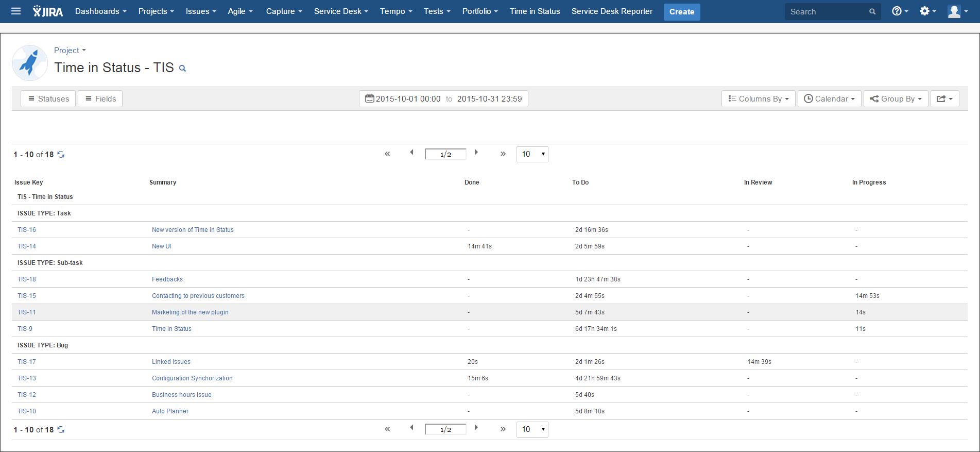Open the export share icon dropdown
Image resolution: width=980 pixels, height=452 pixels.
(x=944, y=99)
